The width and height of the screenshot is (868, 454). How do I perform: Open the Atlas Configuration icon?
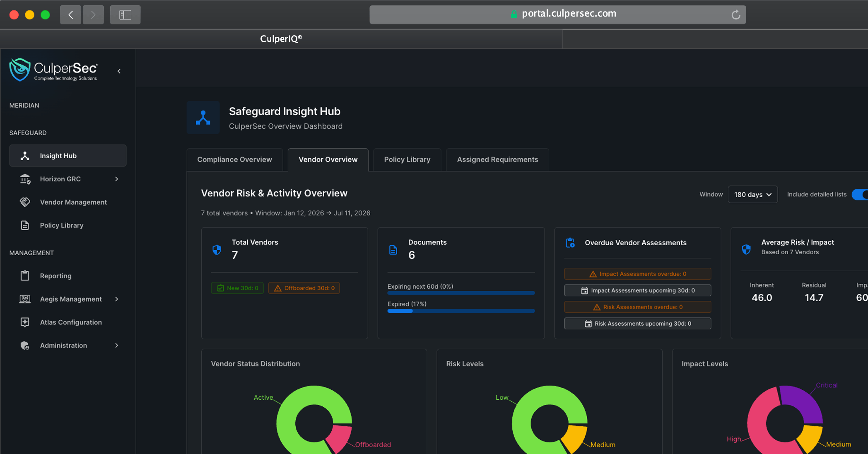tap(25, 322)
